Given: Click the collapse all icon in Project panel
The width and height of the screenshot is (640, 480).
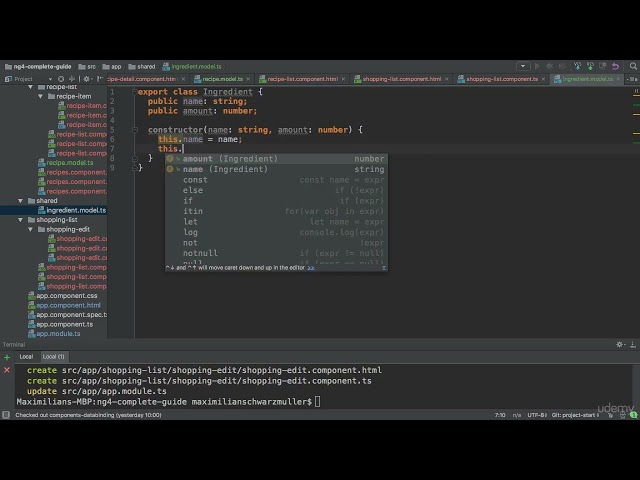Looking at the screenshot, I should point(72,79).
